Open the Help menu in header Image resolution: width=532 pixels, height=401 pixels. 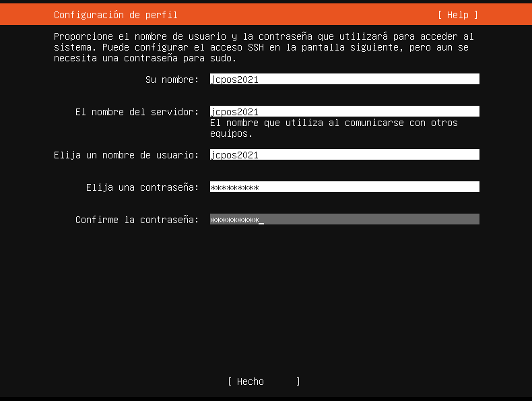[457, 15]
